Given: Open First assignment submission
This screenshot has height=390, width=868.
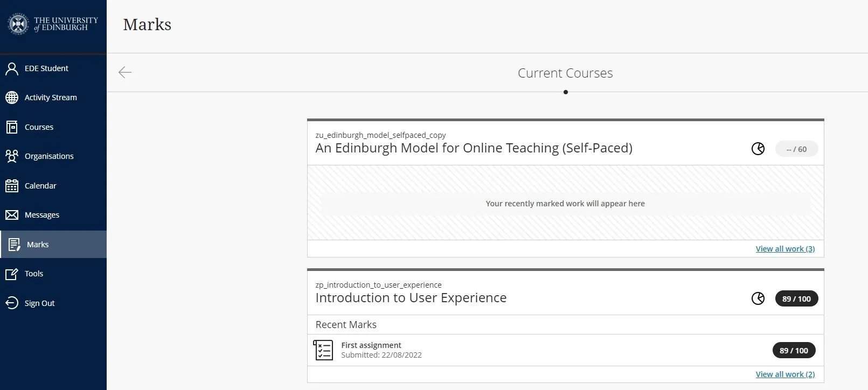Looking at the screenshot, I should click(x=371, y=345).
